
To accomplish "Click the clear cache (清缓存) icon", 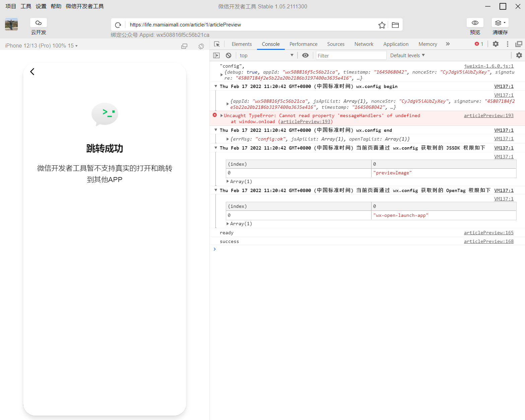I will coord(500,23).
